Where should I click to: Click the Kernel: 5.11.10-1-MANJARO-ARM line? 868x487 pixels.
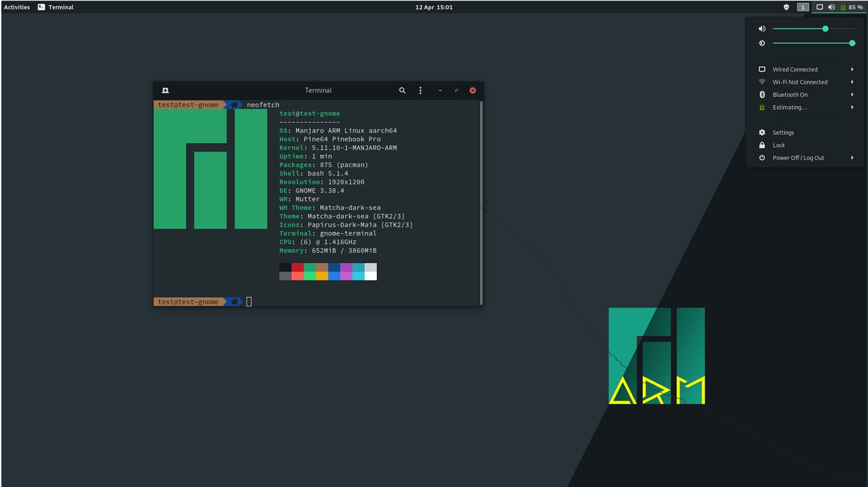tap(338, 148)
